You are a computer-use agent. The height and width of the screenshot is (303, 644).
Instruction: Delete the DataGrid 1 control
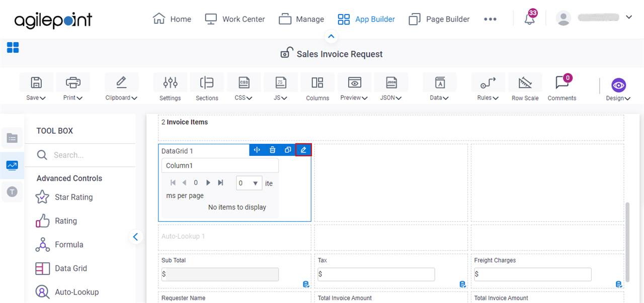(272, 150)
